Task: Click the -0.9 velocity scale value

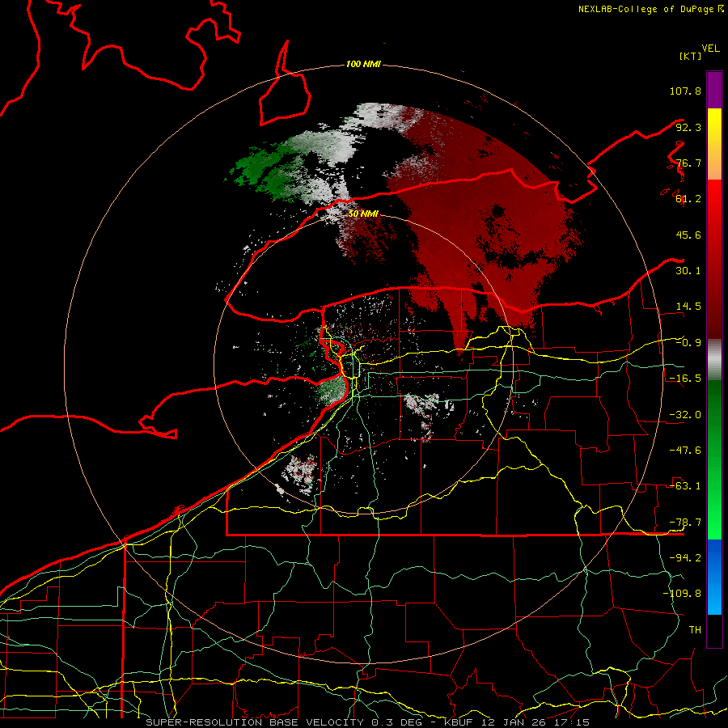Action: pos(688,343)
